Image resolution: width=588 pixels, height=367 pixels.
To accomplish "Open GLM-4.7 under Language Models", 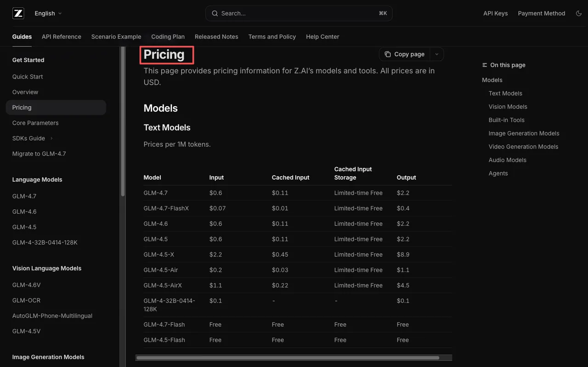I will [24, 196].
